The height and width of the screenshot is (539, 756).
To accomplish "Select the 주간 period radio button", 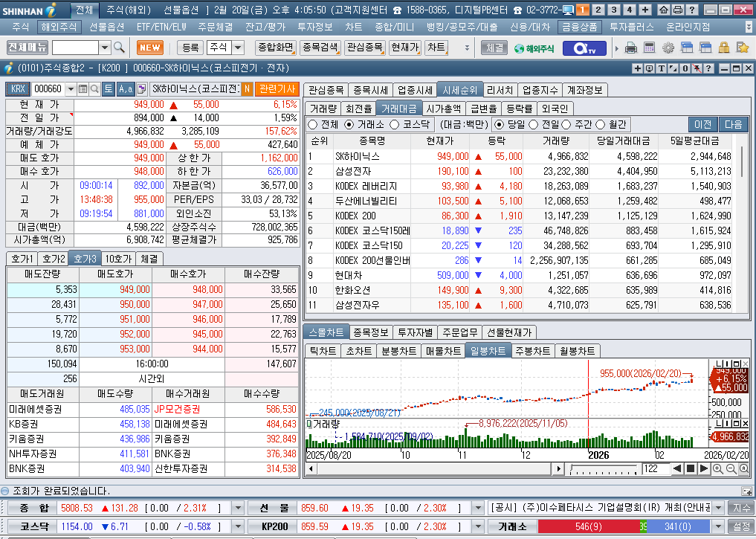I will click(x=566, y=125).
